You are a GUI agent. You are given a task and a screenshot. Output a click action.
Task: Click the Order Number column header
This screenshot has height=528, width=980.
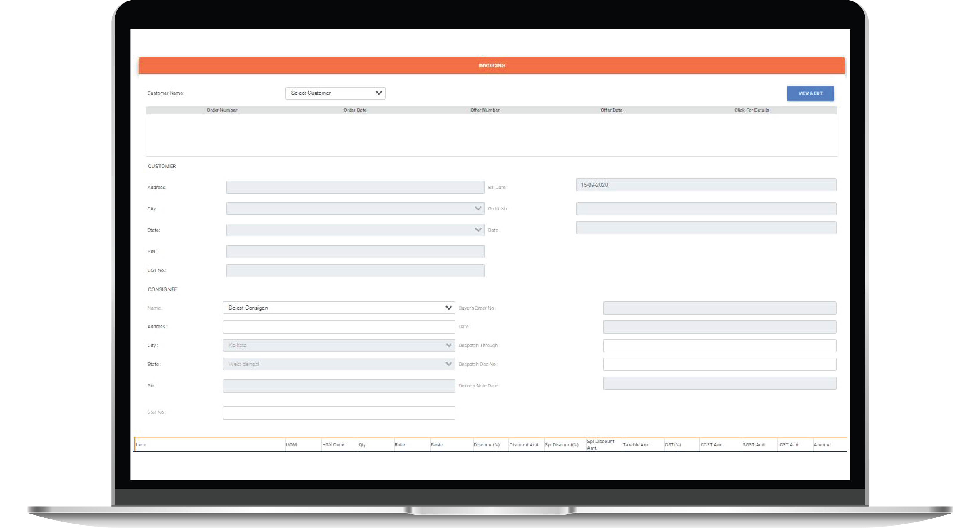coord(222,110)
